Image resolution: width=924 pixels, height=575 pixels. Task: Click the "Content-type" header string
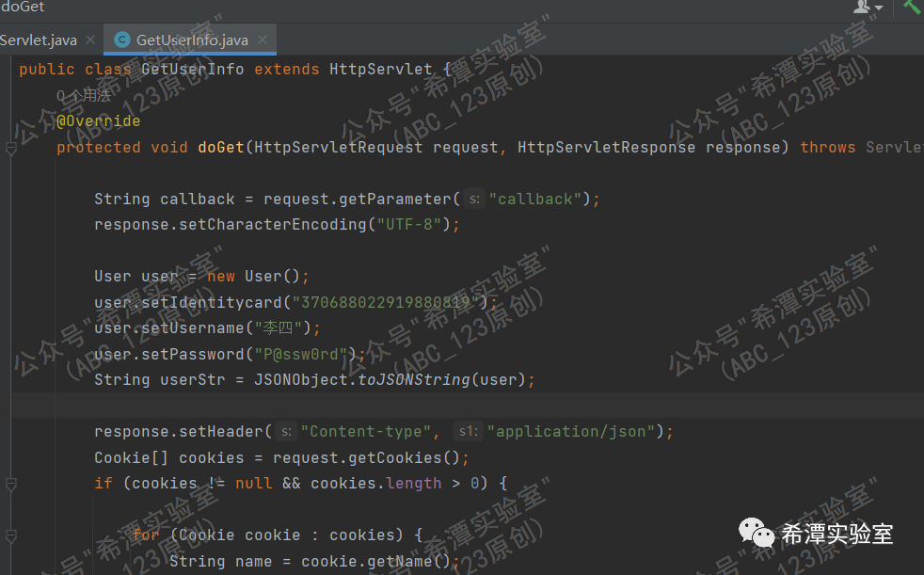point(366,432)
